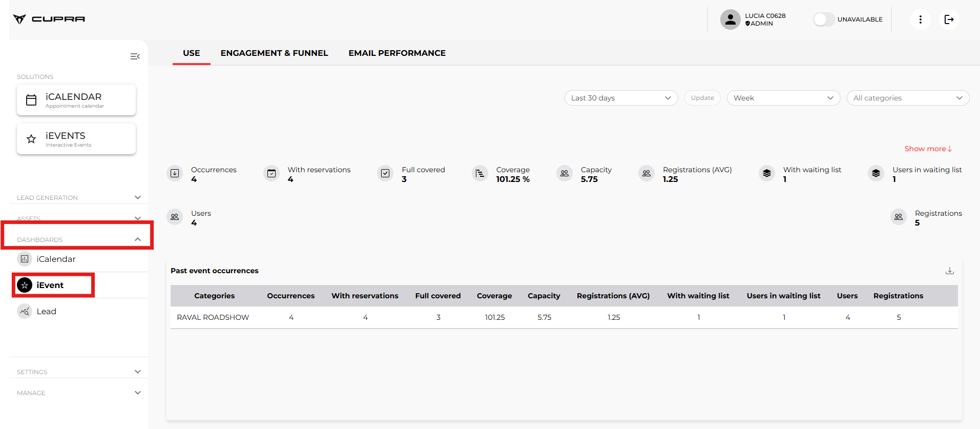Open the Week interval dropdown
This screenshot has height=429, width=980.
[x=783, y=98]
